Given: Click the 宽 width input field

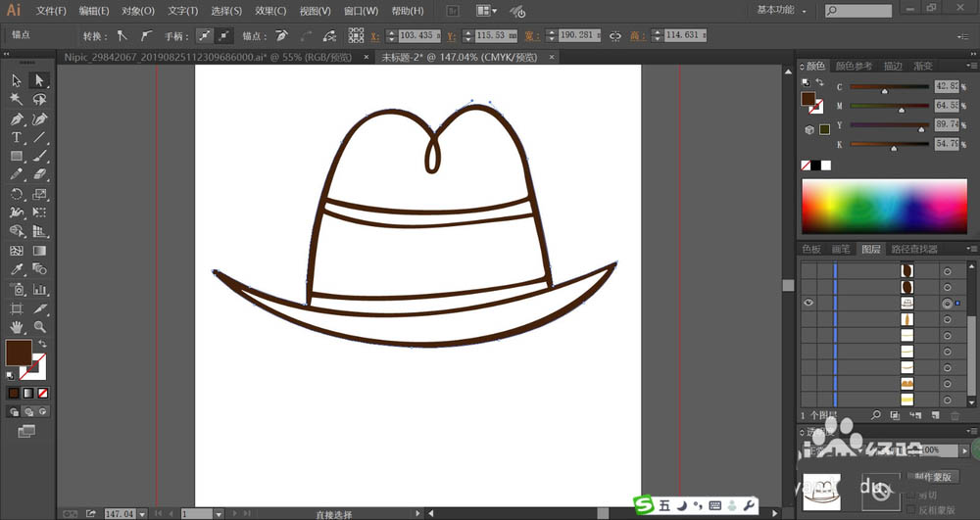Looking at the screenshot, I should [x=579, y=35].
